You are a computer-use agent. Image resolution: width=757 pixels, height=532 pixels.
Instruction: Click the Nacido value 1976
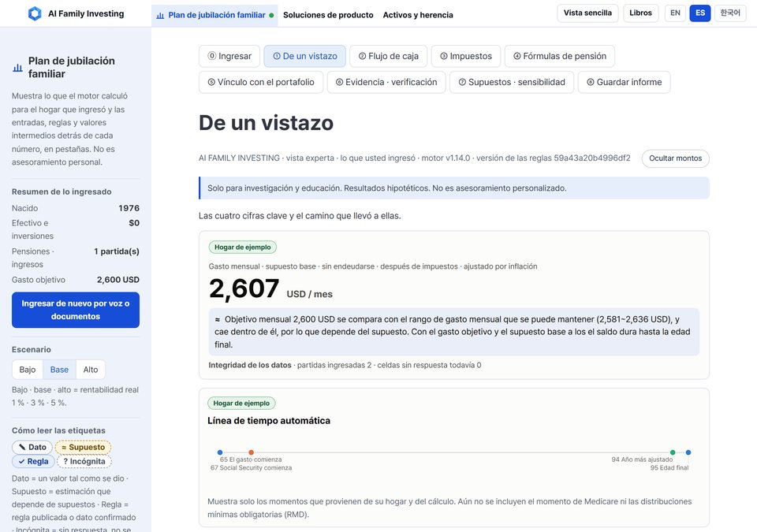[x=129, y=208]
